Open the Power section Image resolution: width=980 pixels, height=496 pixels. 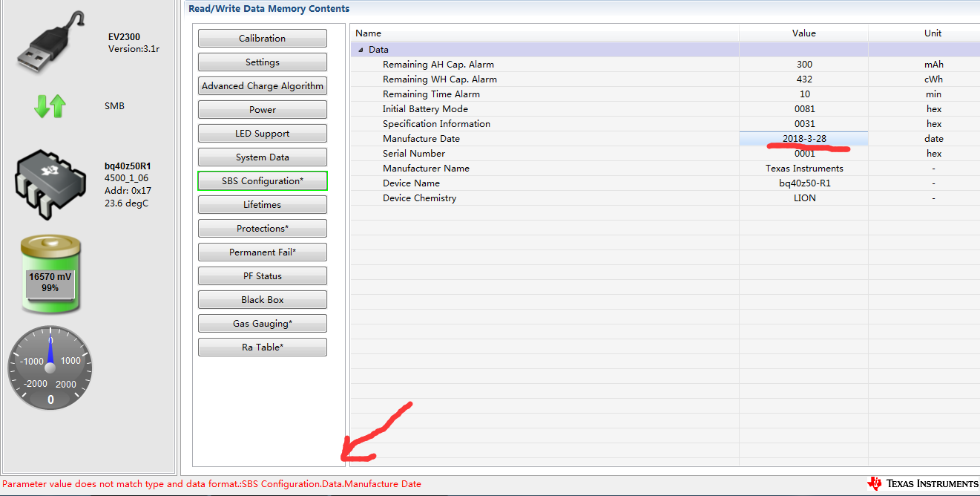click(262, 110)
